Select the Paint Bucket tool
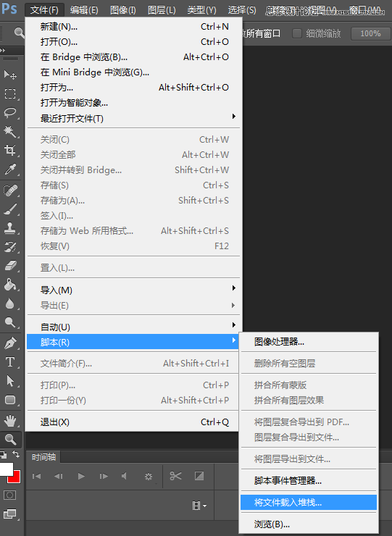The height and width of the screenshot is (536, 392). click(x=10, y=285)
